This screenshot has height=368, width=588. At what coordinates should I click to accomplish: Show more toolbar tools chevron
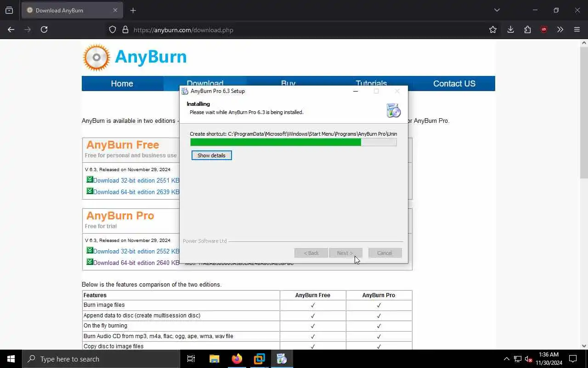coord(560,29)
